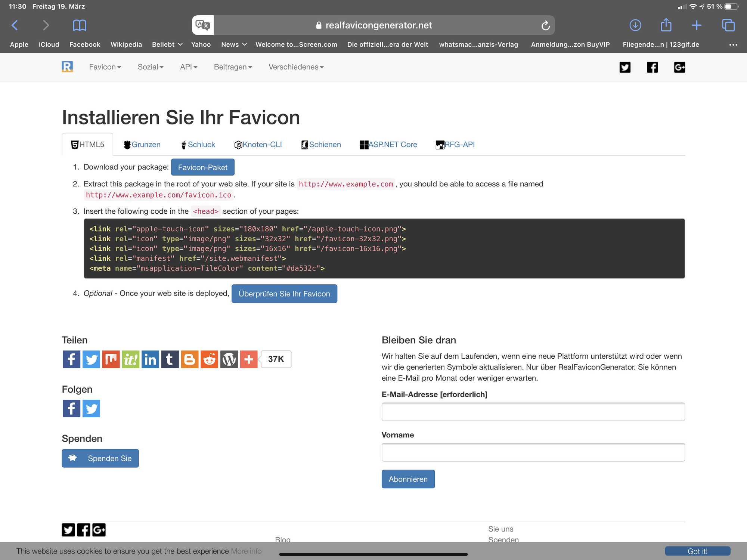
Task: Open Yahoo bookmark in favorites bar
Action: tap(201, 44)
